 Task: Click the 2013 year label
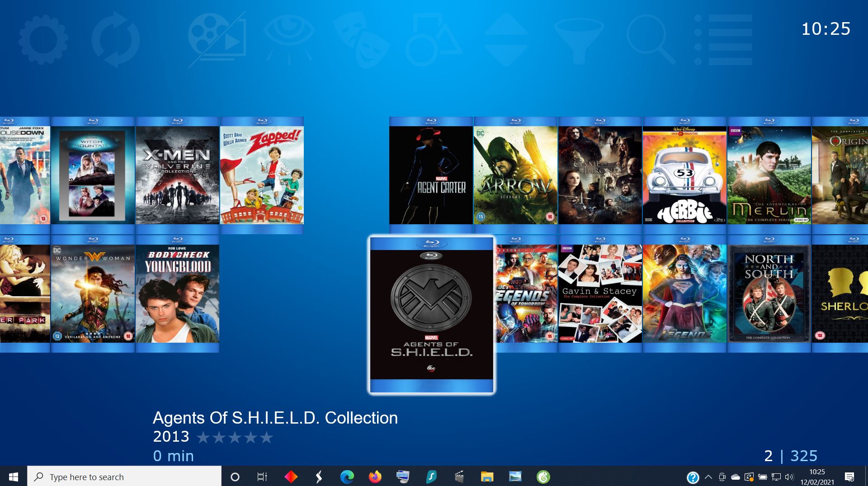point(171,437)
